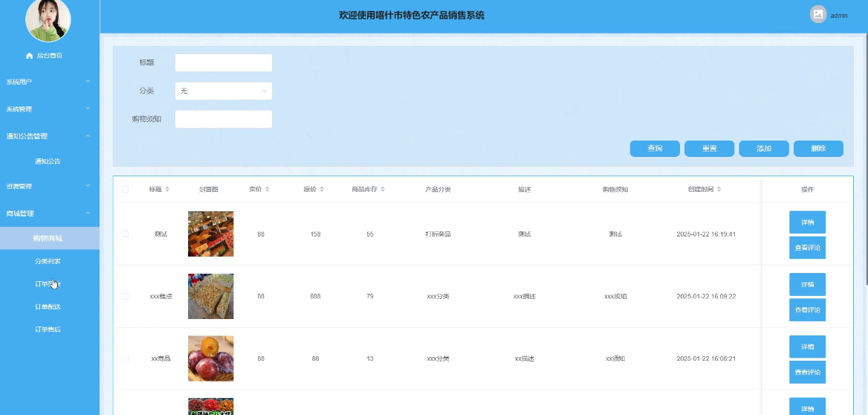Collapse the 商城管理 menu chevron
868x415 pixels.
(x=88, y=213)
